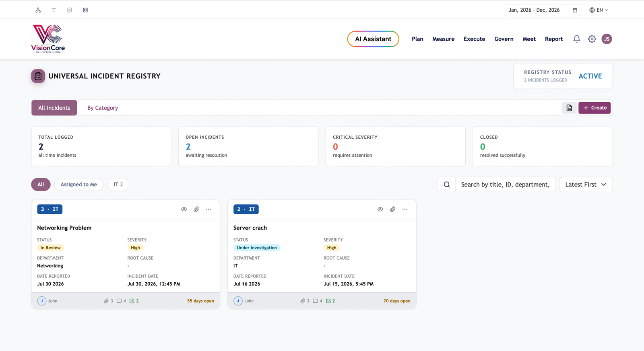Open the Networking Problem incident title
Screen dimensions: 644x351
64,228
